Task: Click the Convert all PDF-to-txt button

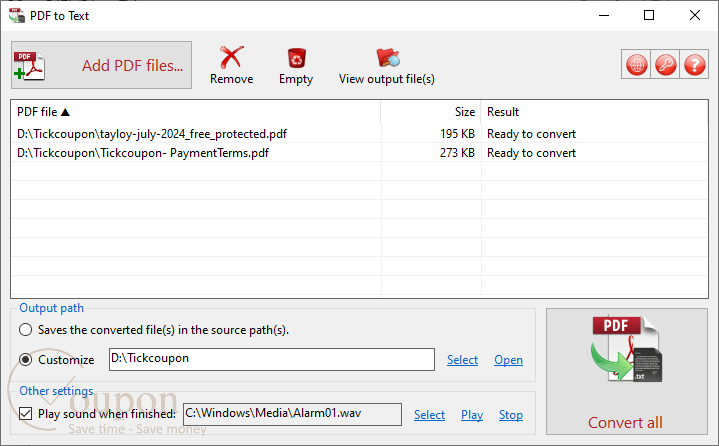Action: click(626, 371)
